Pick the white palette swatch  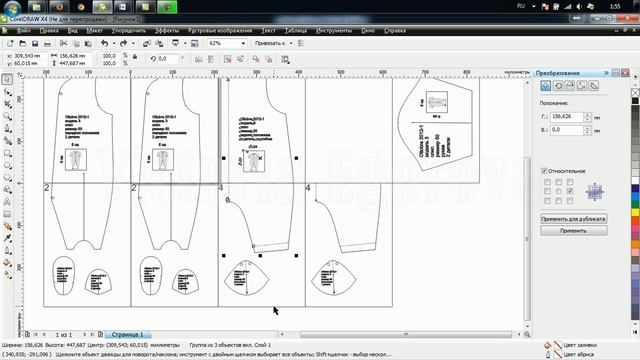(x=636, y=180)
